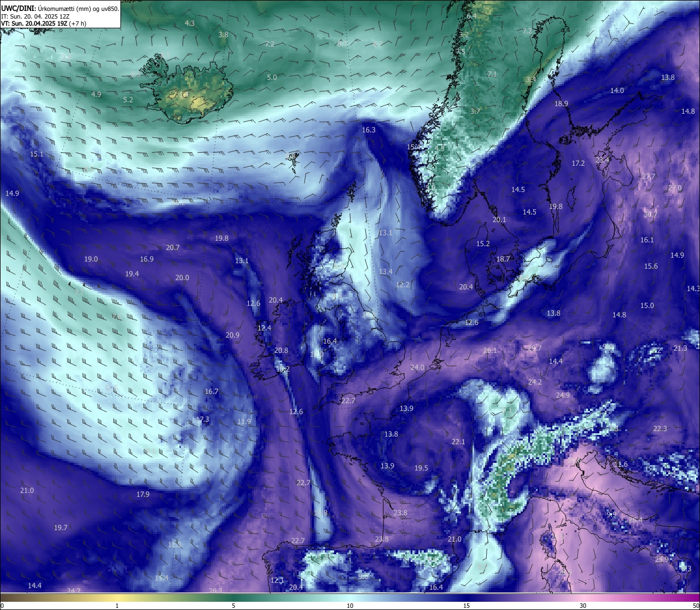The height and width of the screenshot is (610, 700).
Task: Click the UWC/DINI Úrkomumætti title text
Action: click(x=60, y=9)
